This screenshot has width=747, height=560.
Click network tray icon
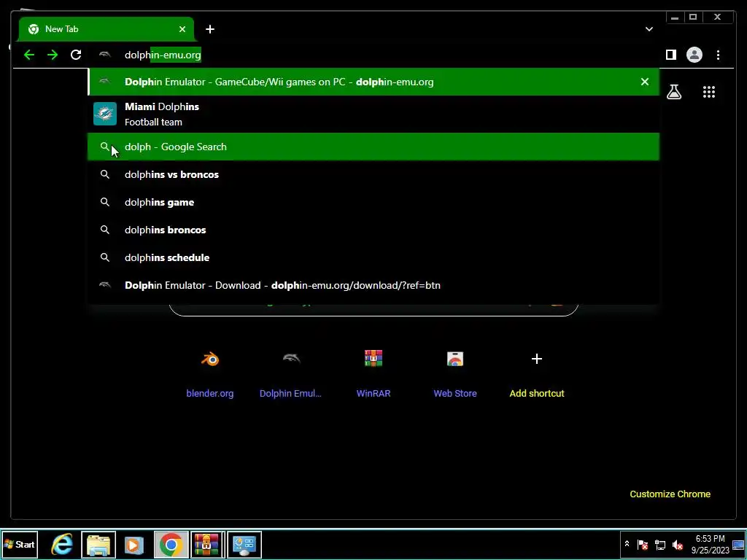click(x=659, y=544)
